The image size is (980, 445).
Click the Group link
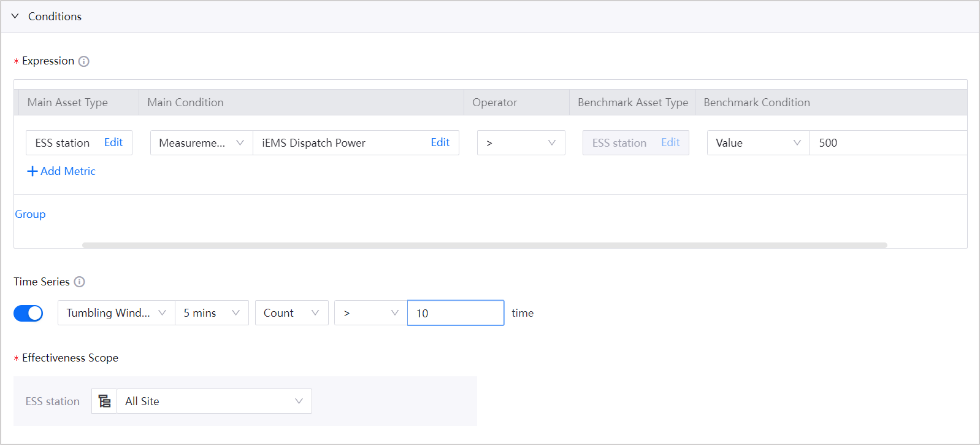pyautogui.click(x=30, y=214)
